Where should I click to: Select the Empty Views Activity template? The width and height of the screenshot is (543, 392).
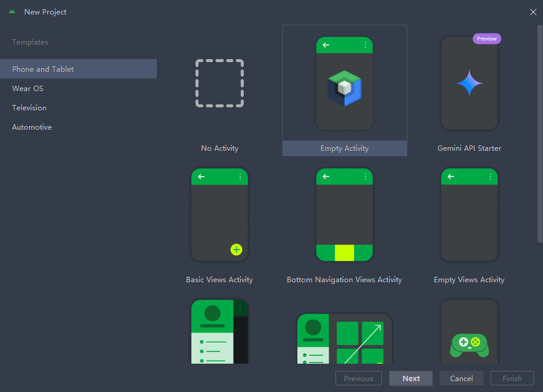pyautogui.click(x=469, y=215)
